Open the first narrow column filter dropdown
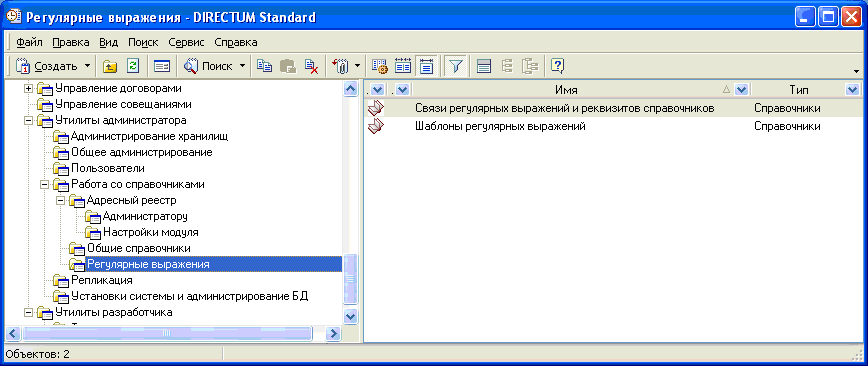 pos(378,90)
